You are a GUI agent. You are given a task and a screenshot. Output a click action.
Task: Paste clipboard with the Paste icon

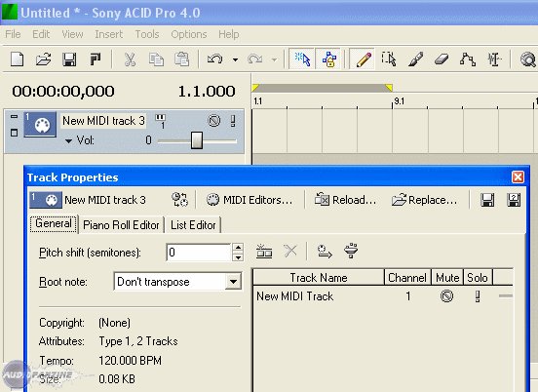coord(182,59)
